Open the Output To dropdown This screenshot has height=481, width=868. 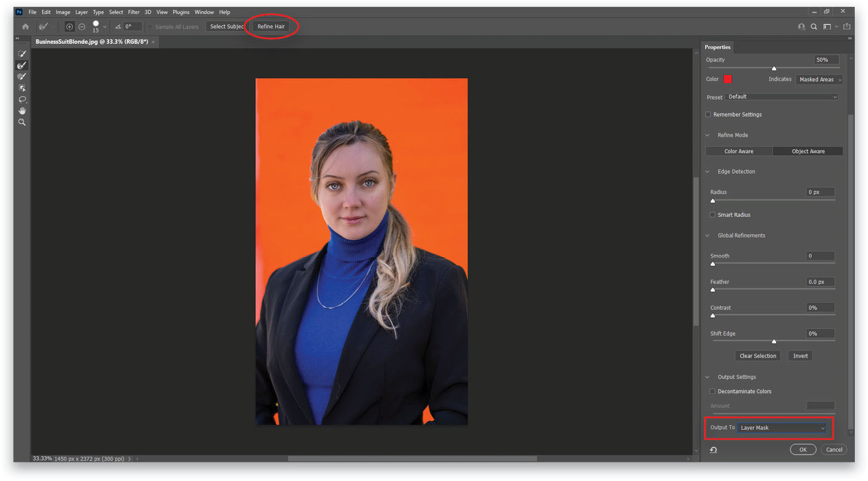[x=781, y=427]
